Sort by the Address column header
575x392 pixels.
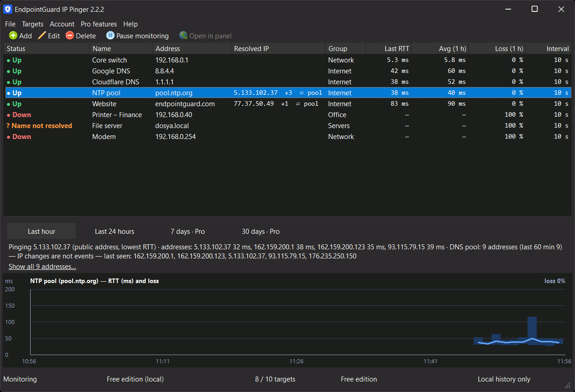pyautogui.click(x=192, y=48)
